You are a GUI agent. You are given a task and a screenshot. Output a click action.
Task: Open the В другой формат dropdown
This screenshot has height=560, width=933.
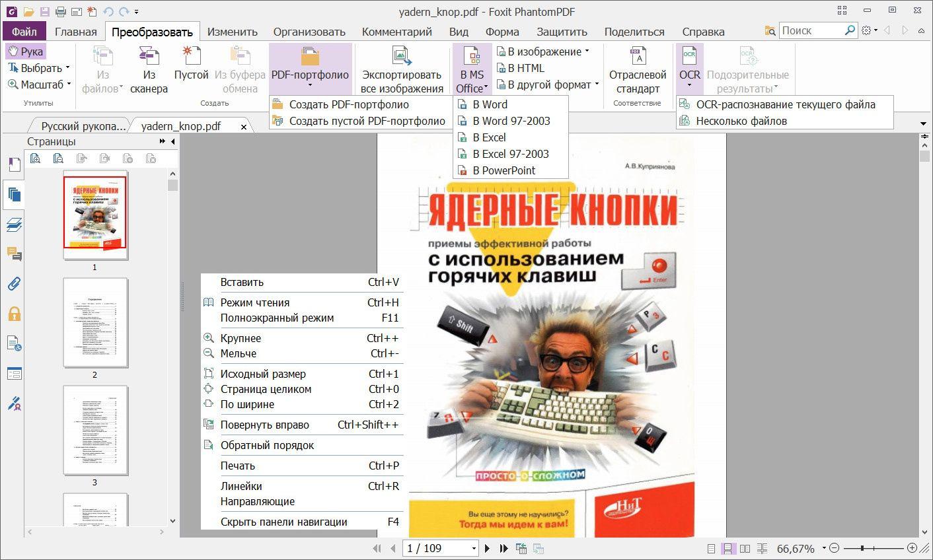click(596, 85)
